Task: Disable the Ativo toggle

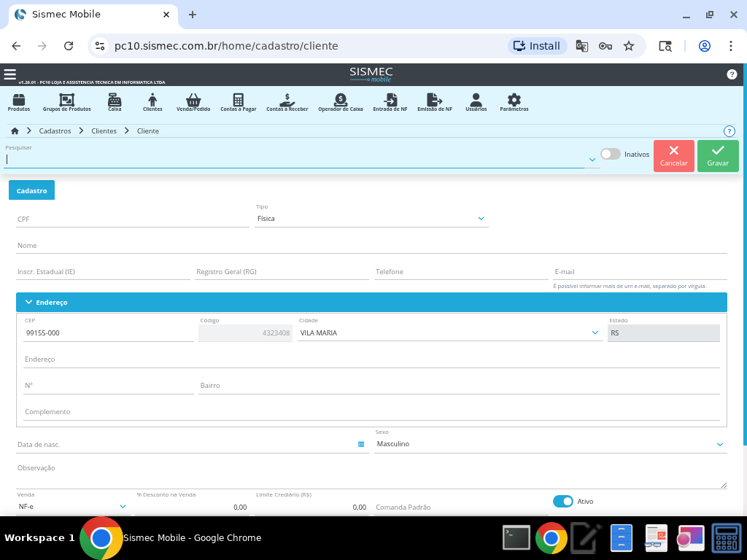Action: (562, 501)
